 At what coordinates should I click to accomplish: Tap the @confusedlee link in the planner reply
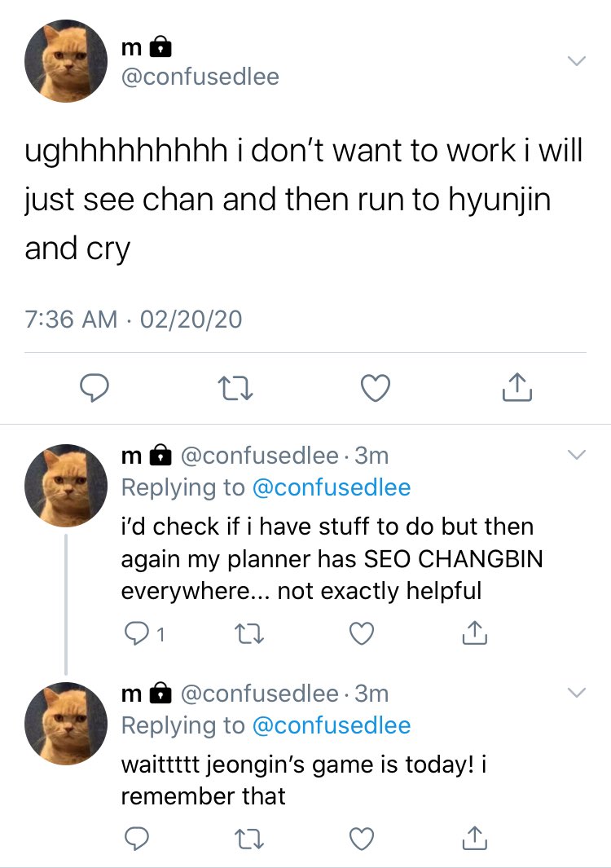tap(332, 487)
